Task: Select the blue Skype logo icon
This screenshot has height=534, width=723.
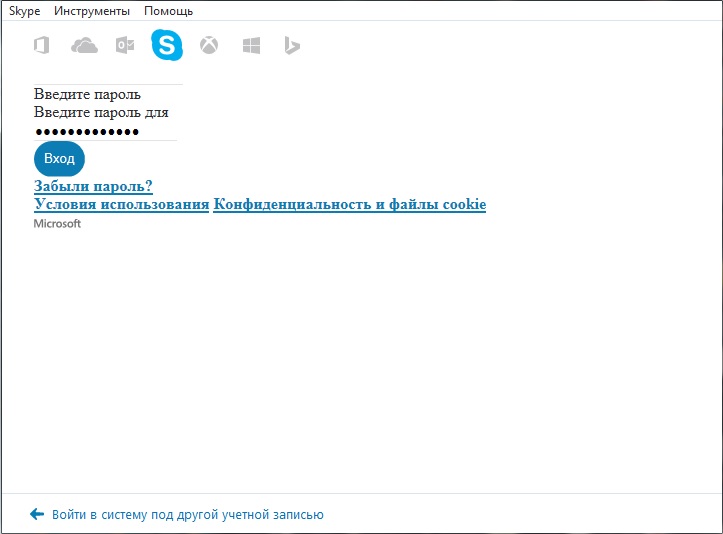Action: [x=167, y=45]
